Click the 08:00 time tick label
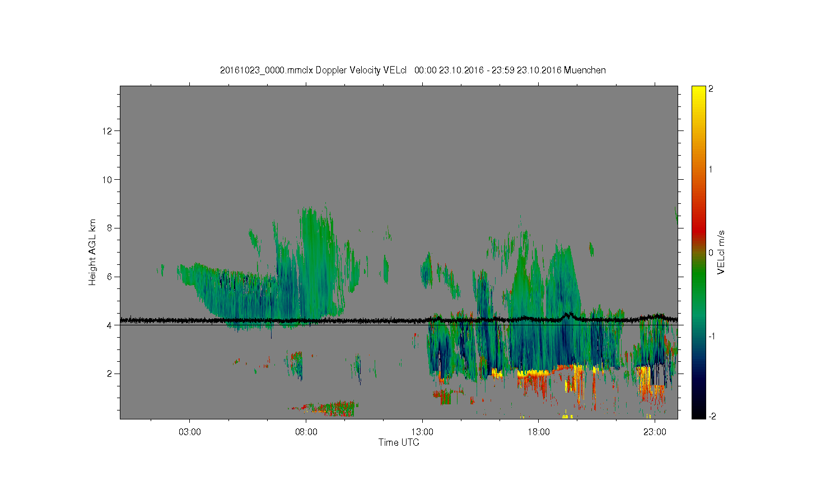 coord(306,432)
